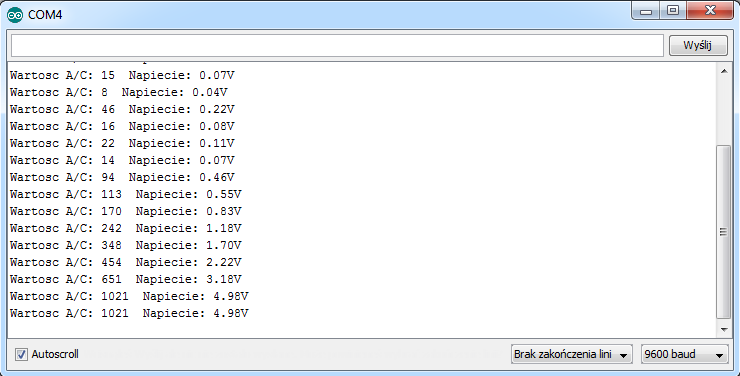The height and width of the screenshot is (376, 740).
Task: Click the Arduino logo icon in title bar
Action: coord(15,15)
